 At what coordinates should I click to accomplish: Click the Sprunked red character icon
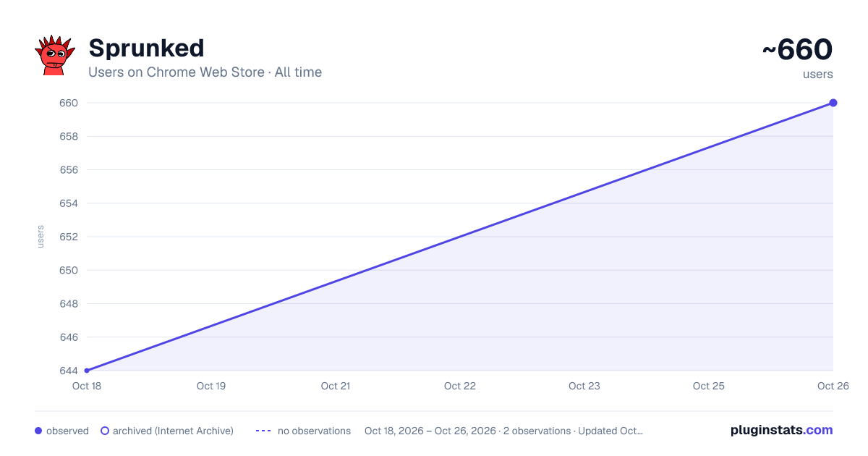click(55, 55)
